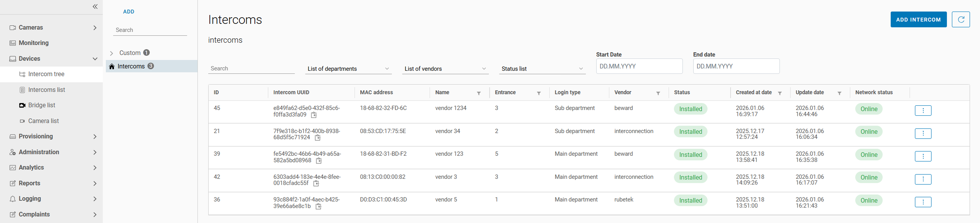The height and width of the screenshot is (223, 980).
Task: Click the refresh icon next to Add Intercom
Action: pyautogui.click(x=960, y=20)
